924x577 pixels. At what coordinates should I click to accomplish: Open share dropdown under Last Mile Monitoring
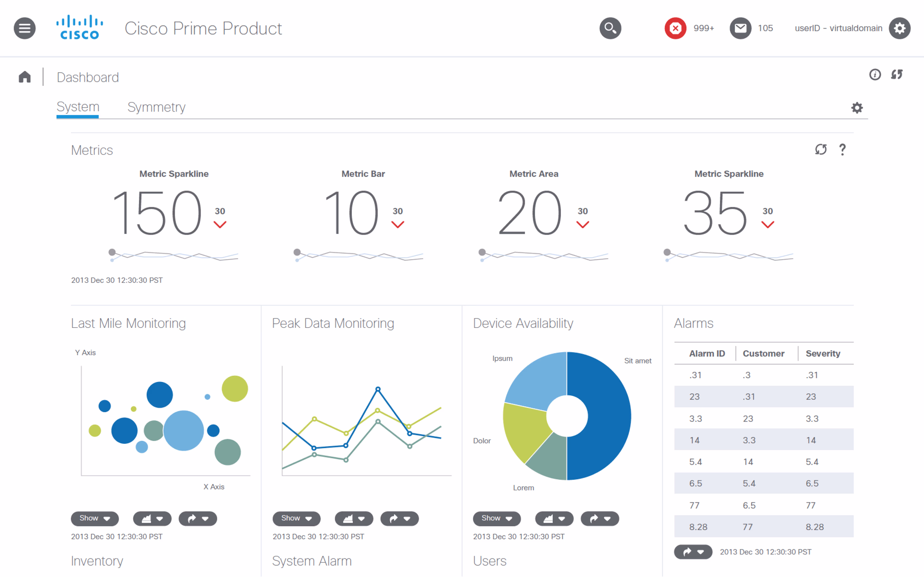click(198, 518)
